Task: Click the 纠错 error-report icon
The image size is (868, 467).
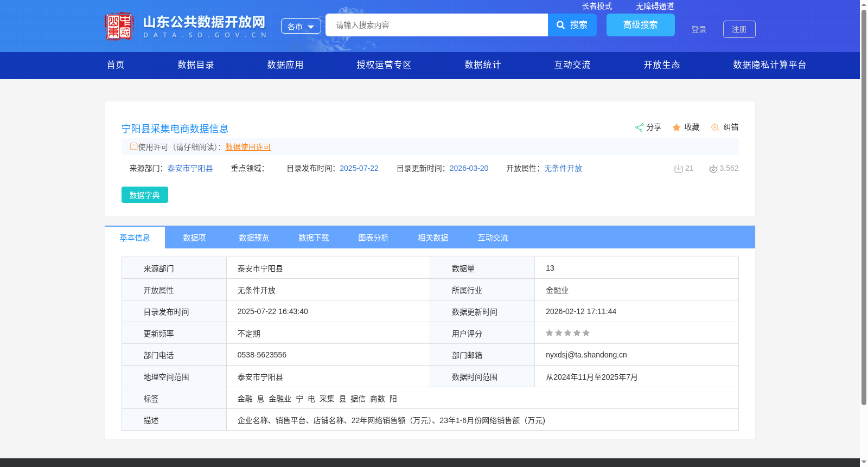Action: point(715,127)
